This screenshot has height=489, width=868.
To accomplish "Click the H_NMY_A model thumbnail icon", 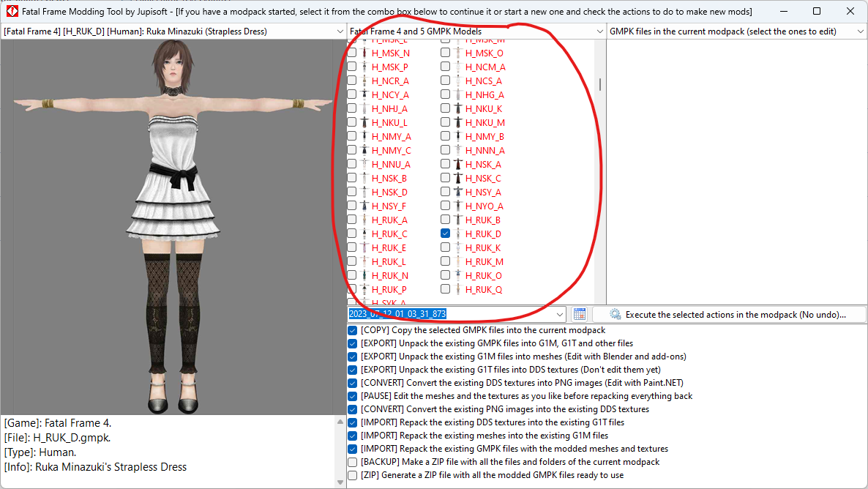I will coord(364,136).
